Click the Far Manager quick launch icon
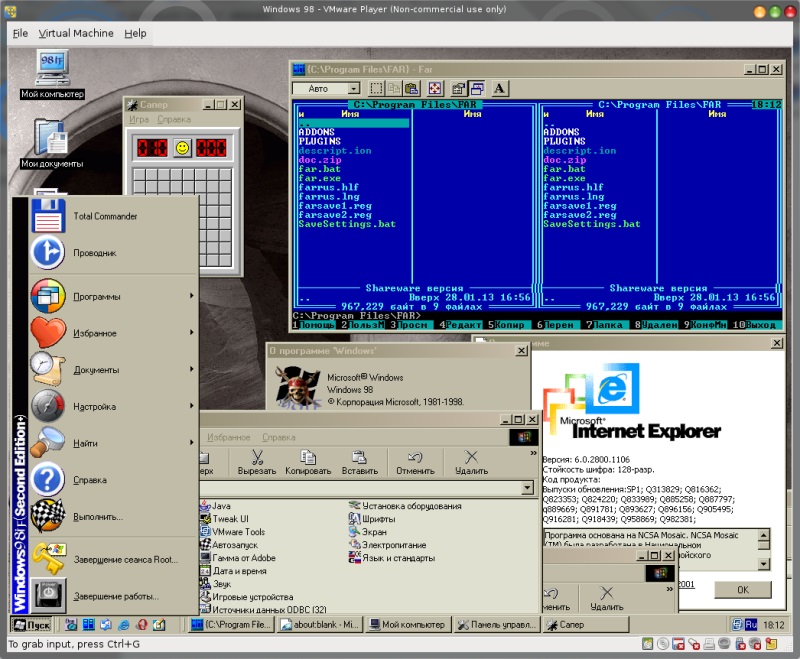Image resolution: width=800 pixels, height=659 pixels. point(88,625)
